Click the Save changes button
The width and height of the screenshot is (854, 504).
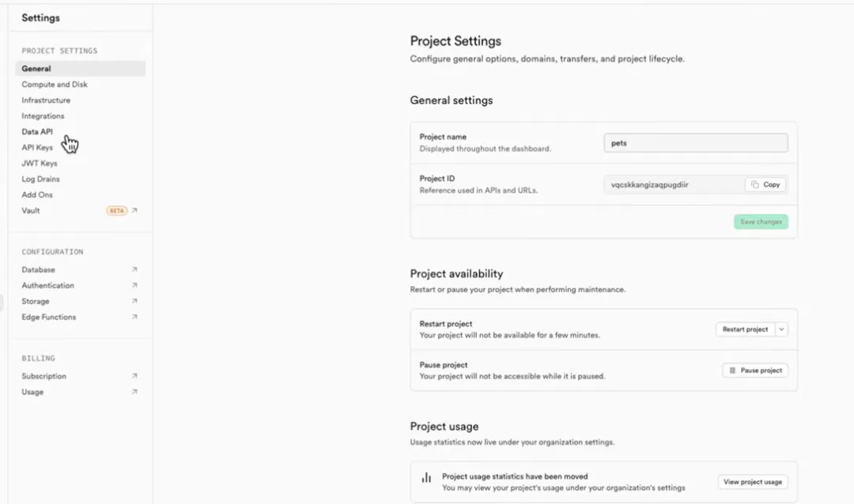click(x=761, y=222)
